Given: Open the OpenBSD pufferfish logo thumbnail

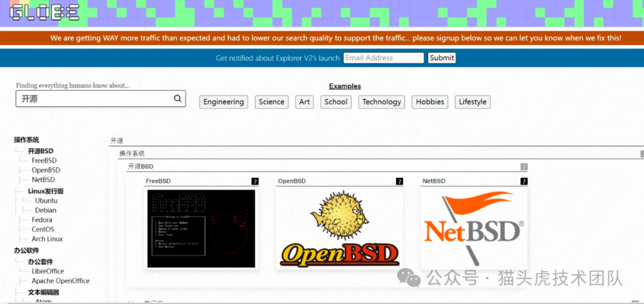Looking at the screenshot, I should 340,228.
